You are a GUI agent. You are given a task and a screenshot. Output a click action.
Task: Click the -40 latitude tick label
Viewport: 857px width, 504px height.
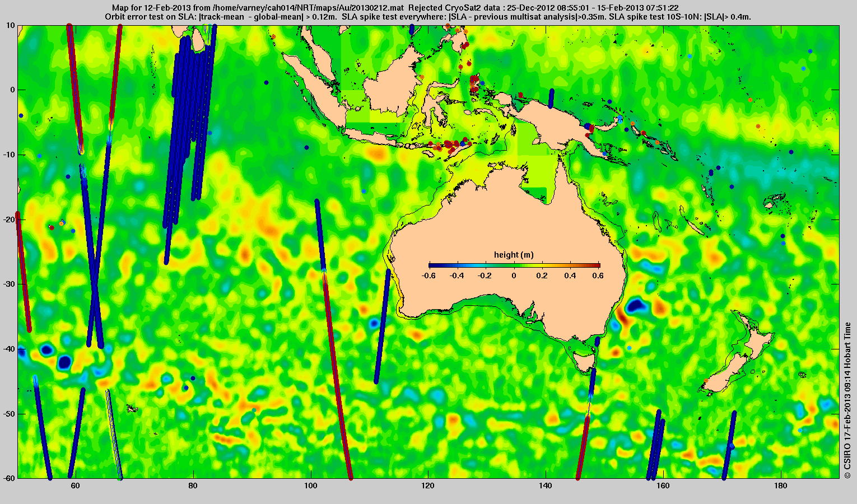tap(9, 349)
